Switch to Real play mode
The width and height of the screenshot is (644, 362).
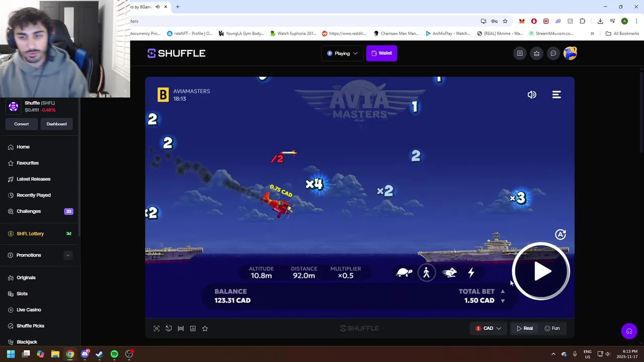[525, 328]
